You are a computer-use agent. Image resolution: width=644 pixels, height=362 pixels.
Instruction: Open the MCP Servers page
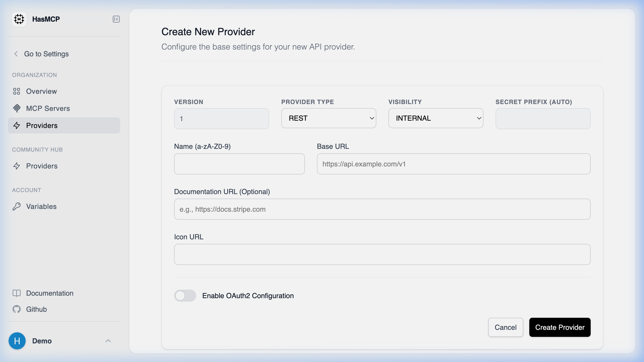[x=48, y=108]
